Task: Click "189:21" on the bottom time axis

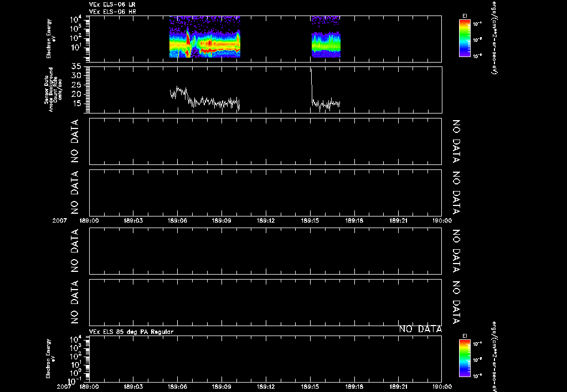Action: (399, 386)
